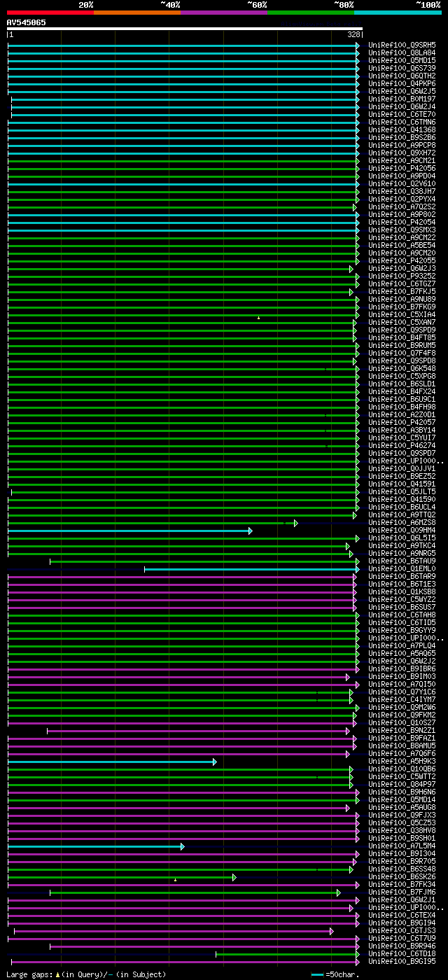The height and width of the screenshot is (980, 448).
Task: Select the UniRef100_B4FT85 label
Action: (x=402, y=337)
